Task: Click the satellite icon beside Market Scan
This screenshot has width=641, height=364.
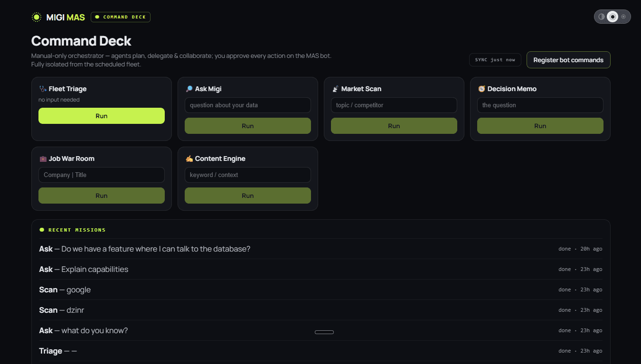Action: tap(335, 89)
